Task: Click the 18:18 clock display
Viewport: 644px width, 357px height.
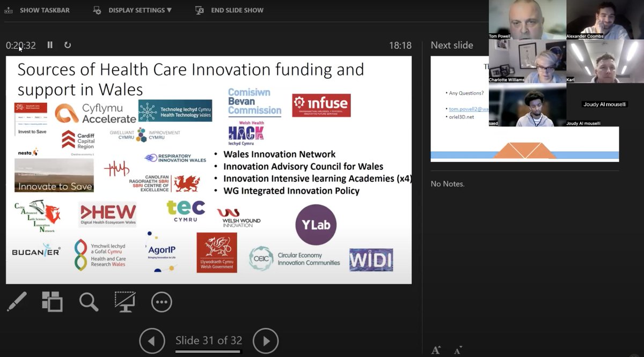Action: point(400,46)
